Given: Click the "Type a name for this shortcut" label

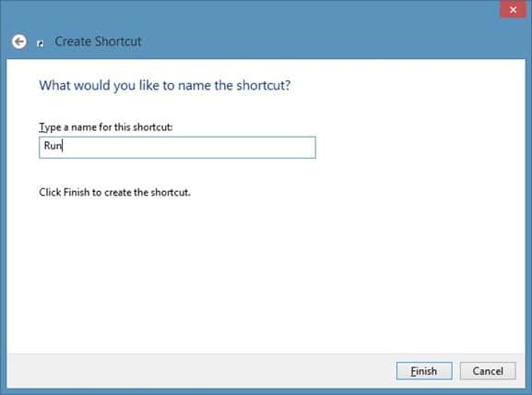Looking at the screenshot, I should coord(106,127).
